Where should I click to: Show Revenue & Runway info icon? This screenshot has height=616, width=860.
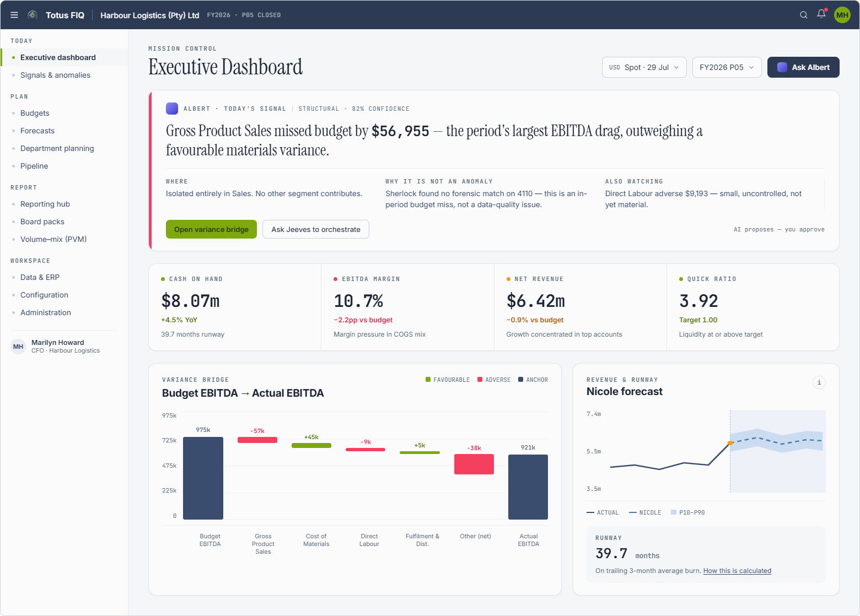819,382
